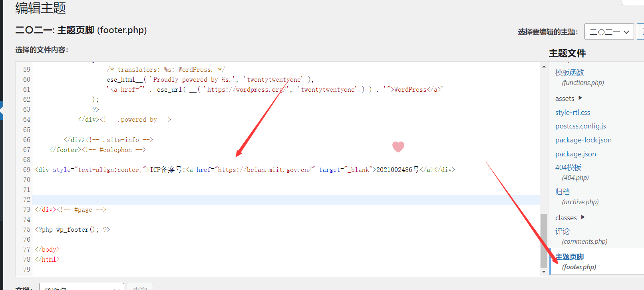Click line 64 .powered-by closing div

(125, 119)
